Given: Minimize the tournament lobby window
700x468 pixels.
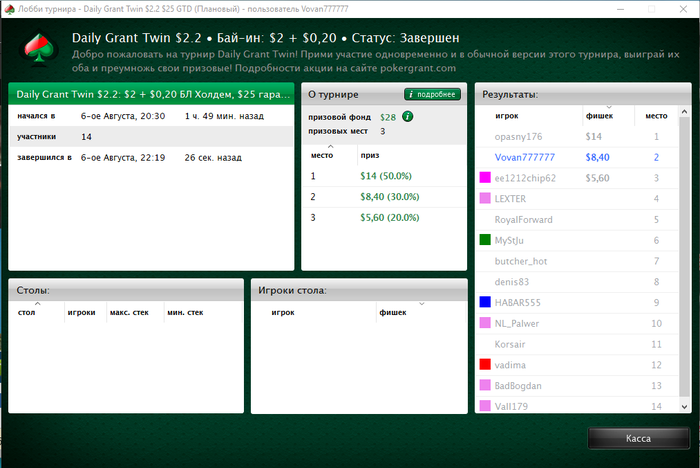Looking at the screenshot, I should [621, 9].
